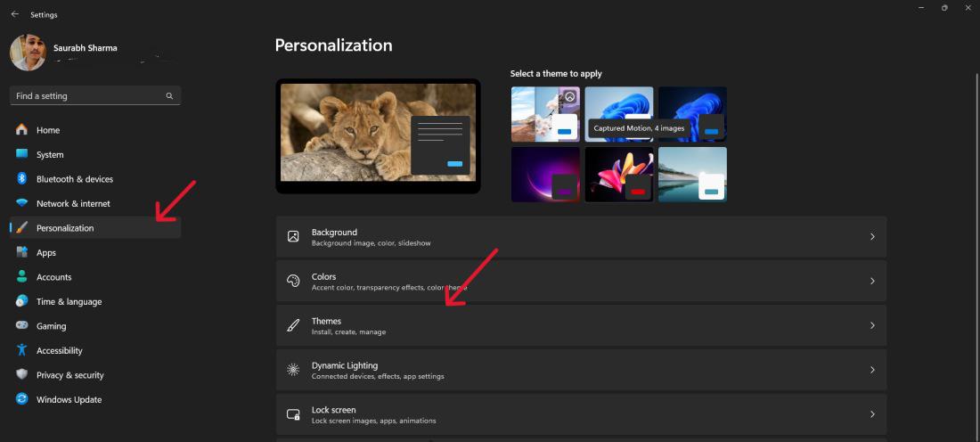
Task: Open Themes install, create, manage
Action: pyautogui.click(x=581, y=326)
